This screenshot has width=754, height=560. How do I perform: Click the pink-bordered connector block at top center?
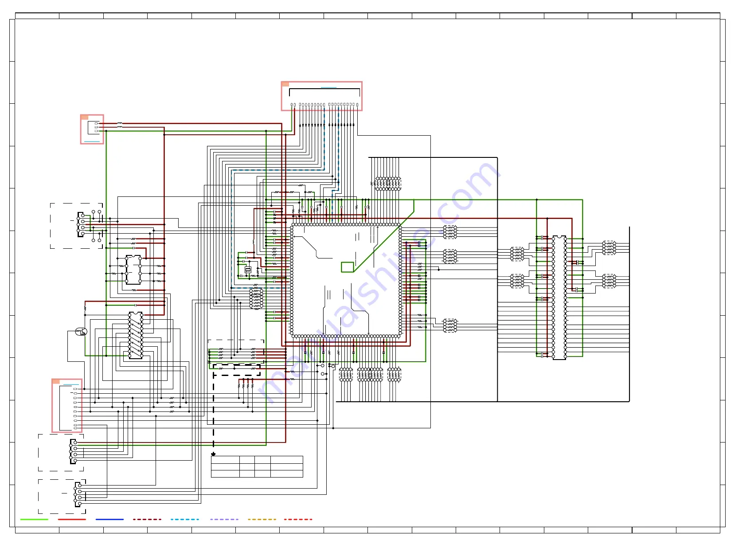[322, 96]
